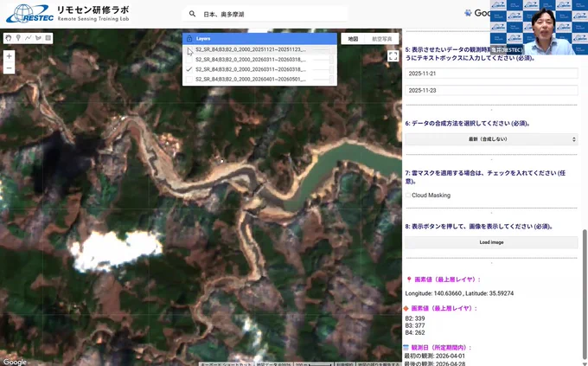Click the search magnifier icon
Screen dimensions: 588x366
192,14
